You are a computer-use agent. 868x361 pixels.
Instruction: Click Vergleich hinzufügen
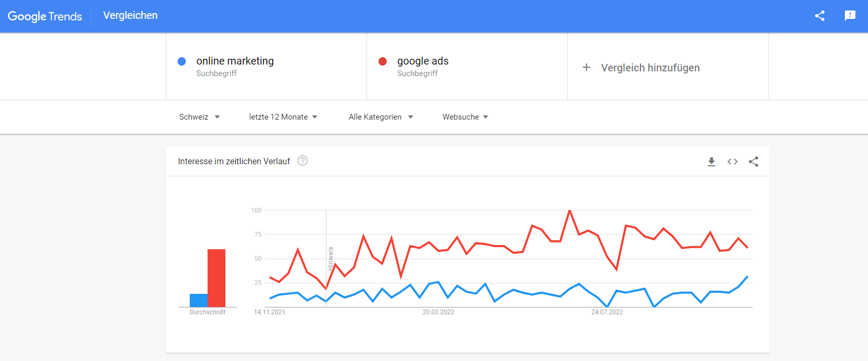pos(650,68)
